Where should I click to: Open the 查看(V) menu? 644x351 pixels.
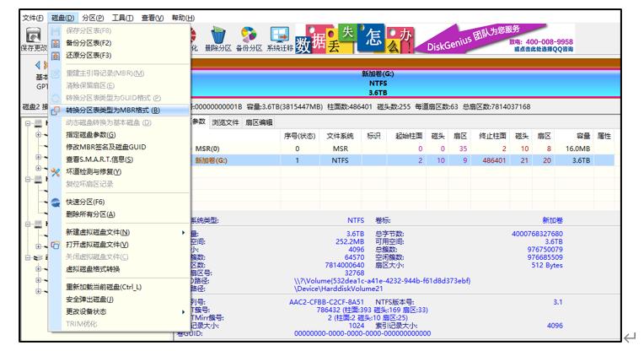[153, 18]
